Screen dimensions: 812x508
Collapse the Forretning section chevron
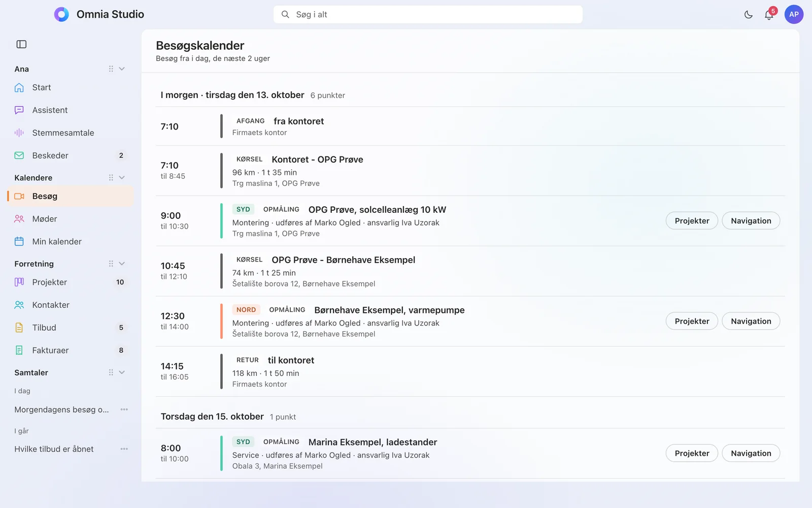pyautogui.click(x=122, y=264)
